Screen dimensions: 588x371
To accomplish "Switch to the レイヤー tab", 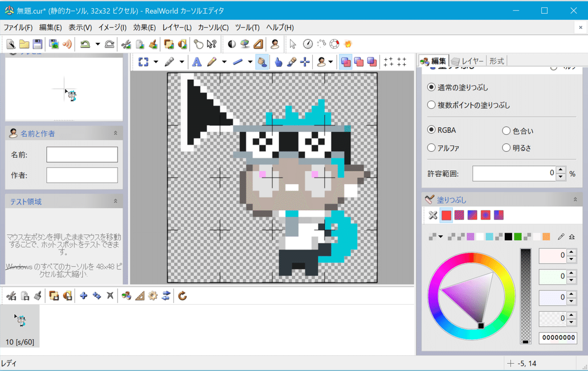I will coord(468,61).
